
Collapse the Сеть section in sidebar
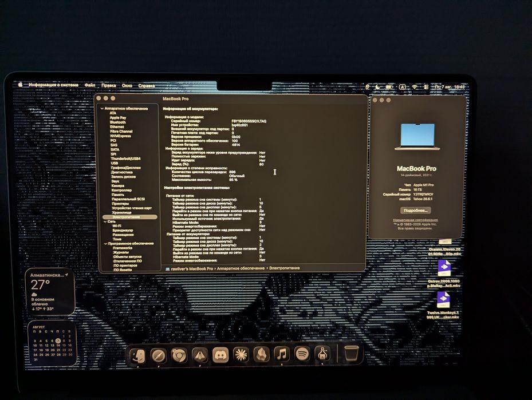click(105, 221)
